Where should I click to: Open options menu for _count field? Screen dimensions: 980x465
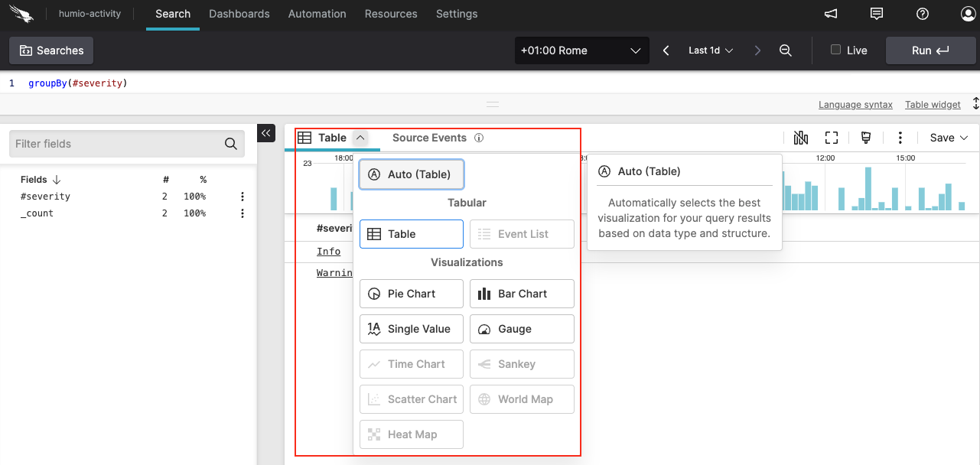pyautogui.click(x=242, y=213)
